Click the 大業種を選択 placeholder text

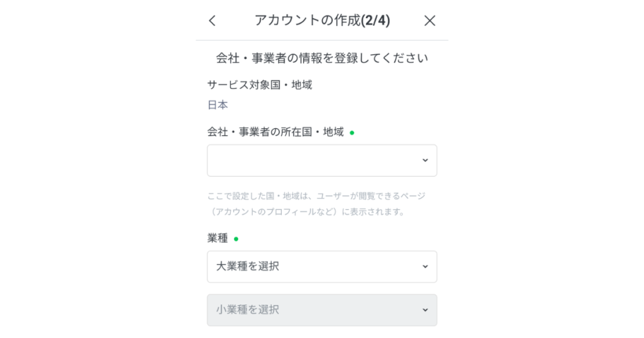pos(248,266)
